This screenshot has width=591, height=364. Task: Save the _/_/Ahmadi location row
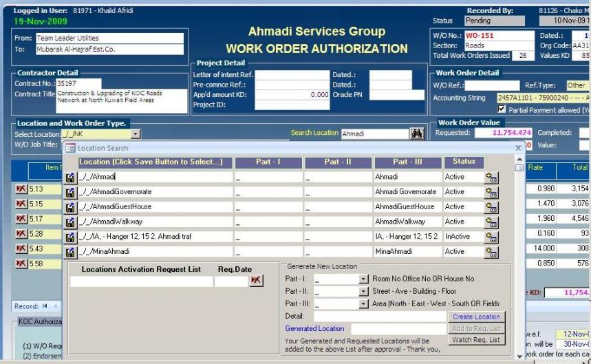pos(70,178)
